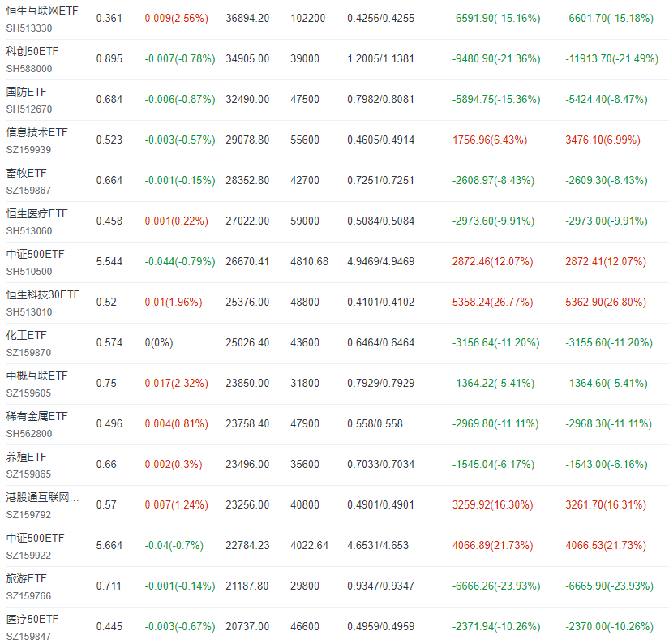Select the market value 20737.00 for 医疗50ETF
This screenshot has height=644, width=669.
pyautogui.click(x=247, y=626)
